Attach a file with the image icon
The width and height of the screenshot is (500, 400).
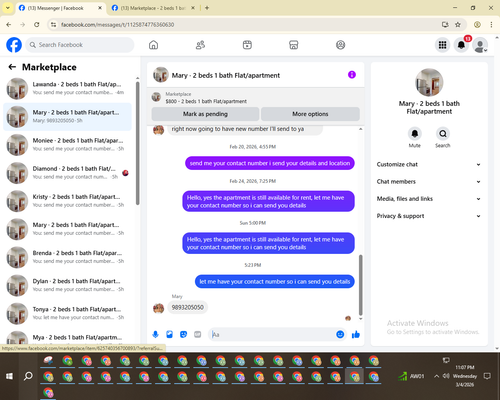click(169, 334)
